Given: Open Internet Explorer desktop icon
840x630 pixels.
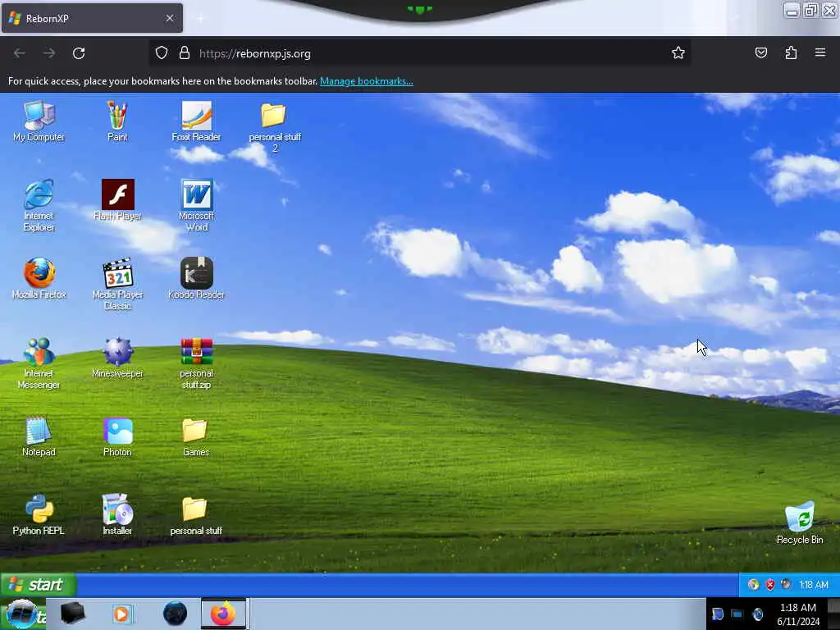Looking at the screenshot, I should click(39, 206).
